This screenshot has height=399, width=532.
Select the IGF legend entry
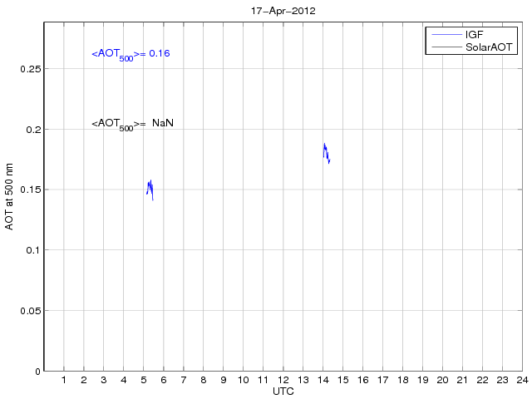coord(457,35)
